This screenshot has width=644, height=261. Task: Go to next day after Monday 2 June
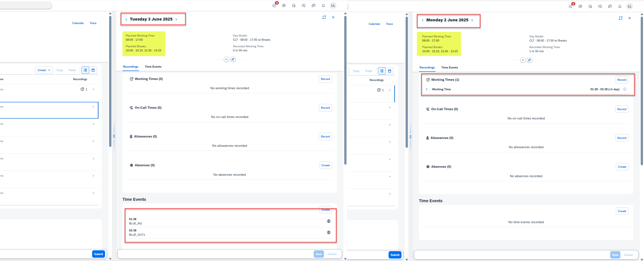coord(472,20)
